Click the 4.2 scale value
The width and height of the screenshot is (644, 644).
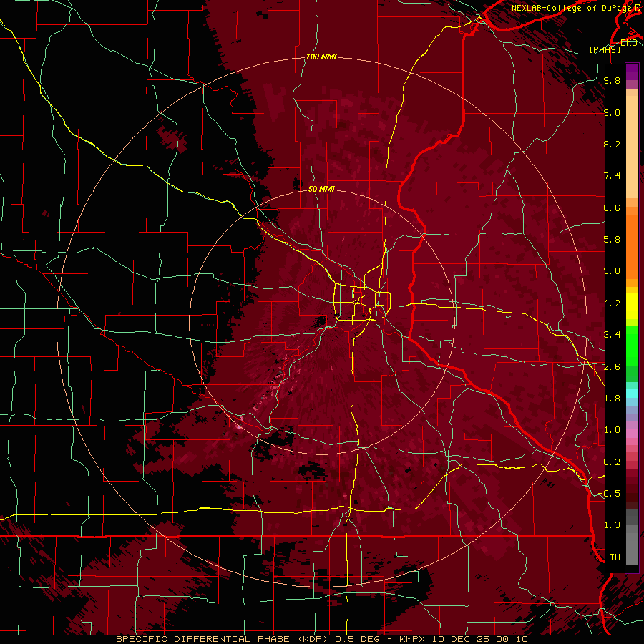(x=612, y=303)
